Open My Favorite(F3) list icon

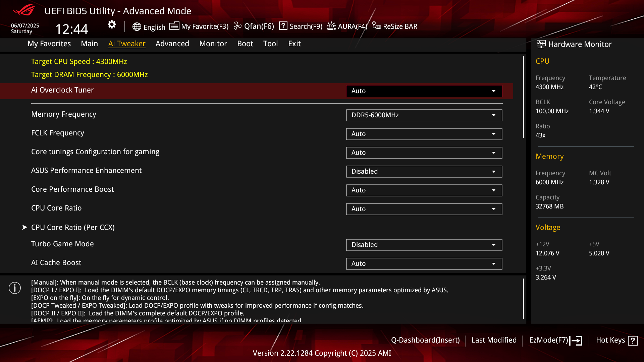tap(174, 26)
